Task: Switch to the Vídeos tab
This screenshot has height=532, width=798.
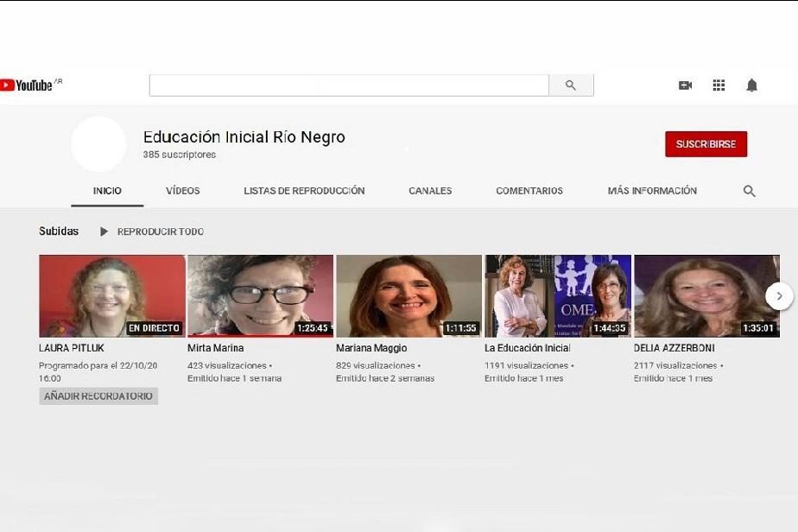Action: coord(182,191)
